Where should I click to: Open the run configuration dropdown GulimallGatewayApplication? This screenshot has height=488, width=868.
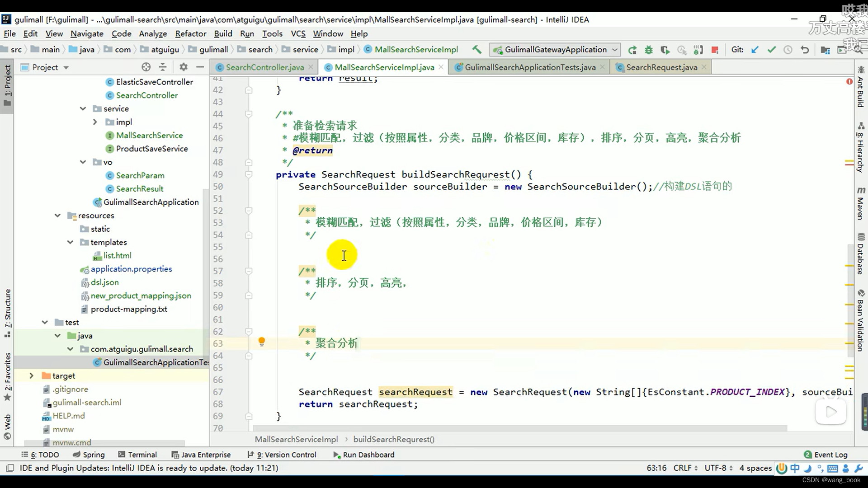556,50
